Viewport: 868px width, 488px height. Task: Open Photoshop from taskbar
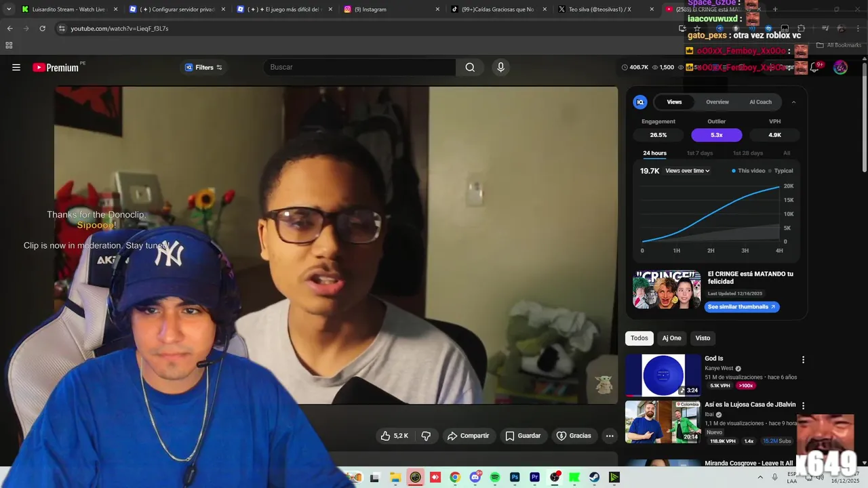(x=515, y=477)
